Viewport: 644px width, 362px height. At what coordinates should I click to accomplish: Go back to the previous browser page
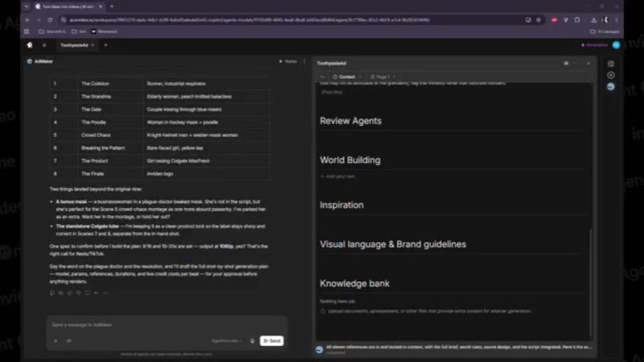[27, 19]
